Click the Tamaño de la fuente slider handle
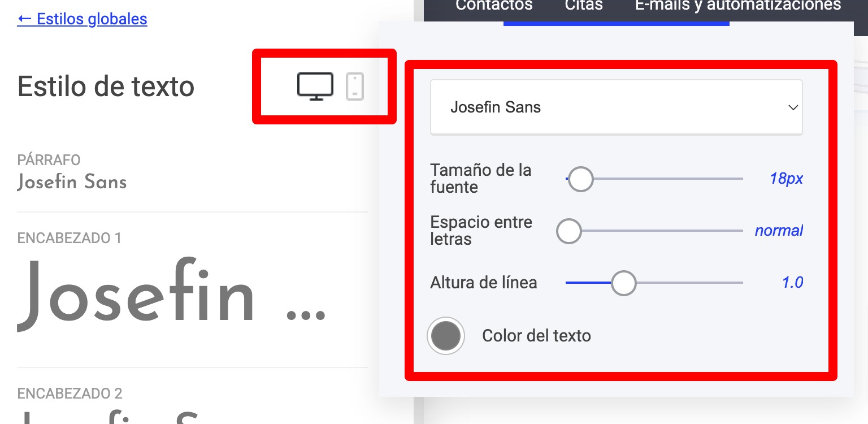The image size is (868, 424). point(580,179)
